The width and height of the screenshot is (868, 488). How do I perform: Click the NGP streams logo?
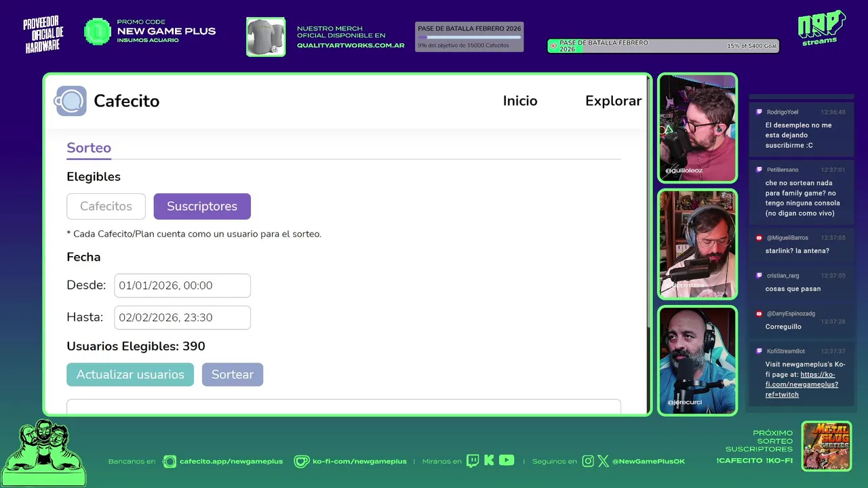821,28
